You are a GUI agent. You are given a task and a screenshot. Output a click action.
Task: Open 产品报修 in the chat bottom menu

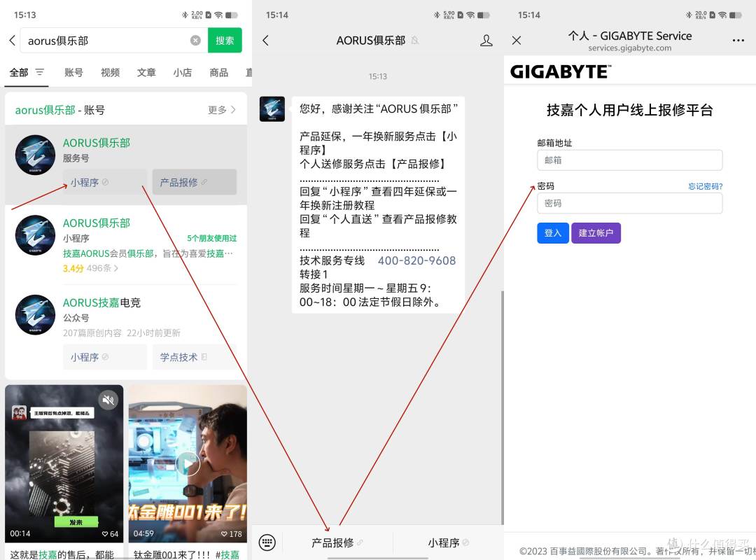[337, 542]
